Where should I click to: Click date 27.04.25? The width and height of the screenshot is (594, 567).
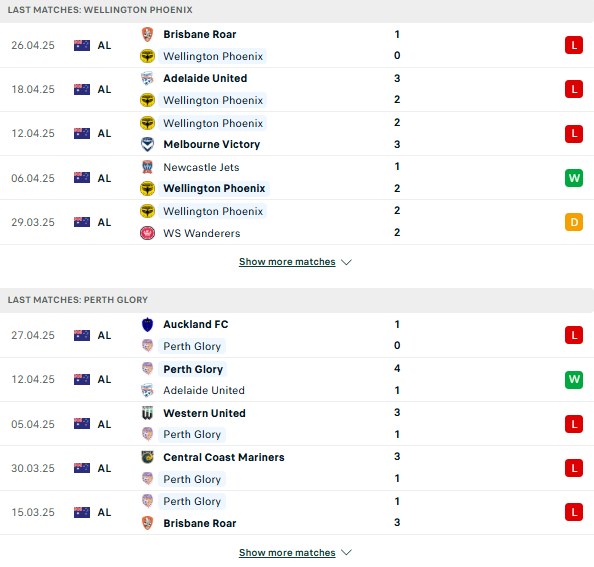tap(33, 335)
